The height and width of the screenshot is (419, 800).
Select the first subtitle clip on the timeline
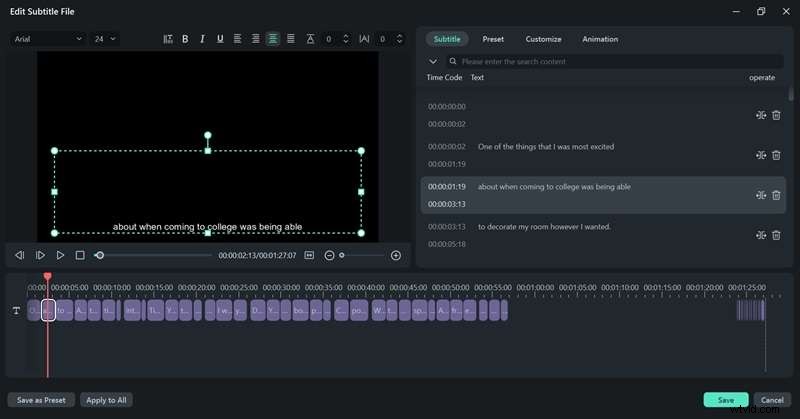tap(34, 310)
